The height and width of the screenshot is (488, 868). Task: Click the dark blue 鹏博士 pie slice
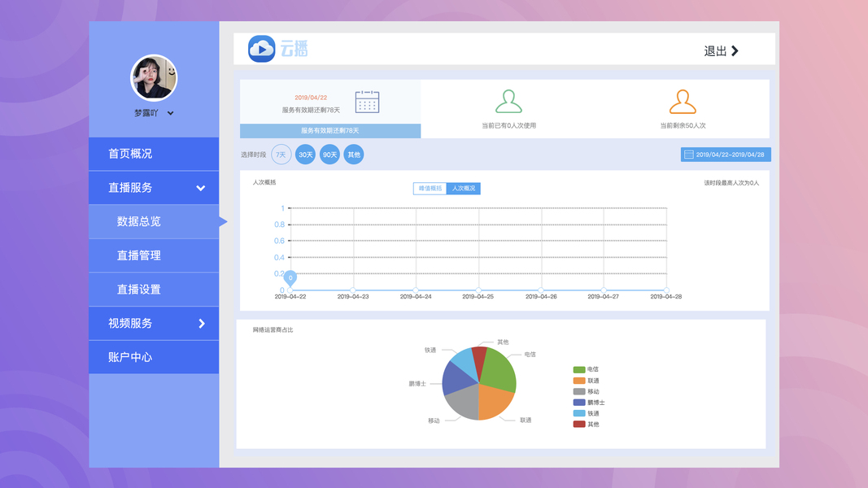(456, 379)
